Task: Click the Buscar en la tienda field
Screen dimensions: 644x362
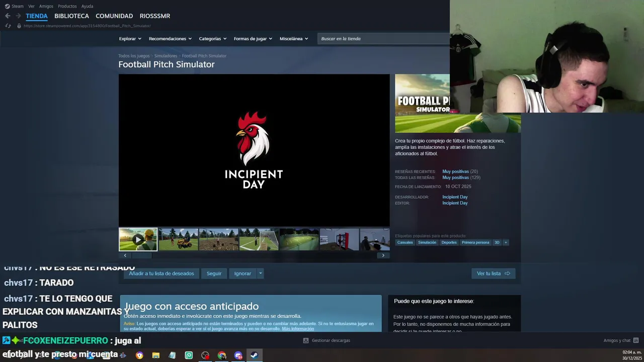Action: click(x=383, y=39)
